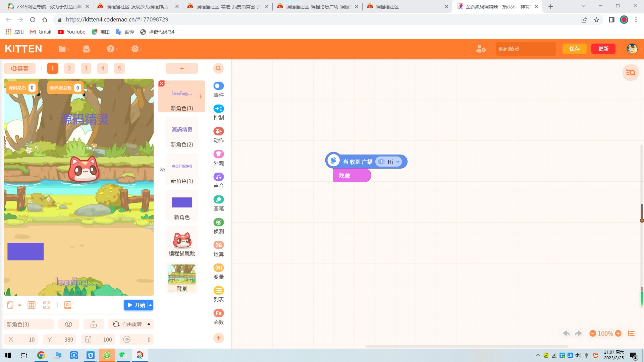Viewport: 644px width, 362px height.
Task: Click the sprite Y position field
Action: (x=60, y=340)
